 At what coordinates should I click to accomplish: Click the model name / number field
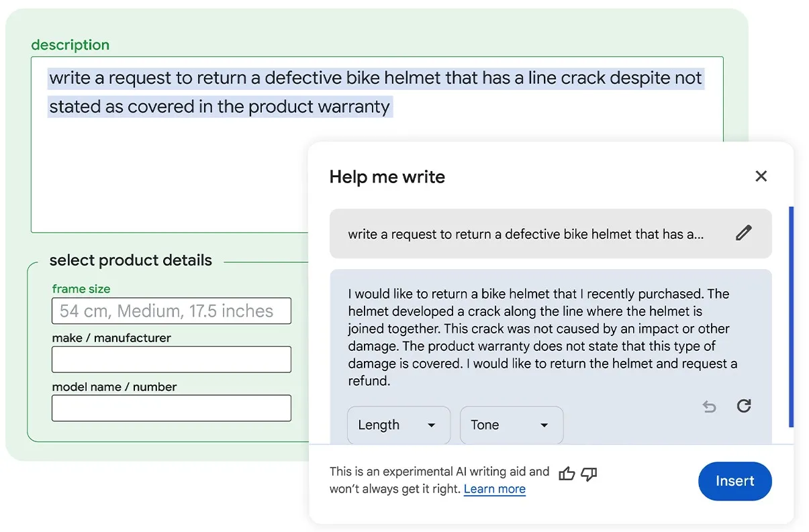(171, 408)
